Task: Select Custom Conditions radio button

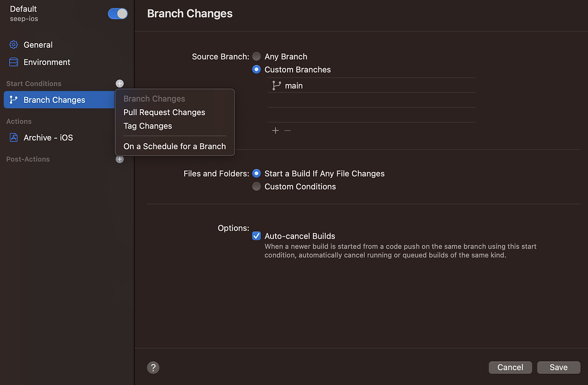Action: point(256,186)
